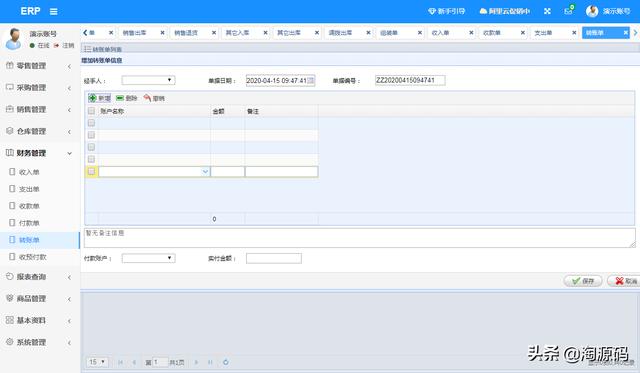Screen dimensions: 640x373
Task: Expand the 仓库管理 sidebar menu
Action: coord(40,131)
